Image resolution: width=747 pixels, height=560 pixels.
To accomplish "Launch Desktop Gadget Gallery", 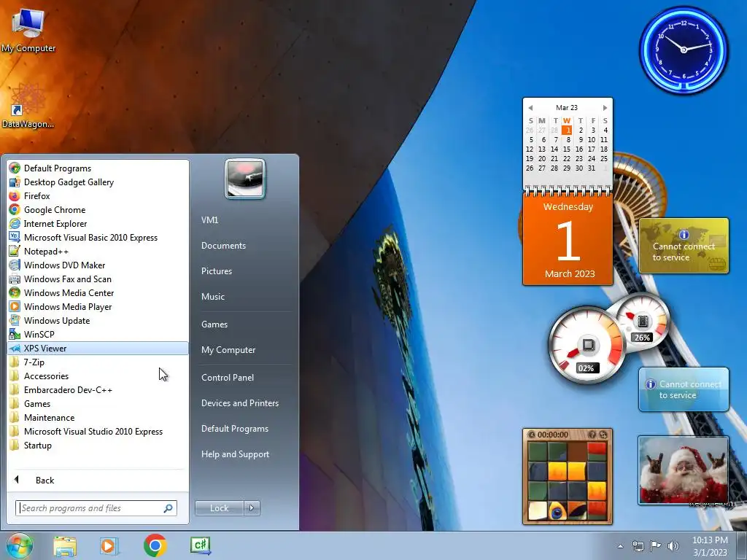I will pyautogui.click(x=98, y=182).
